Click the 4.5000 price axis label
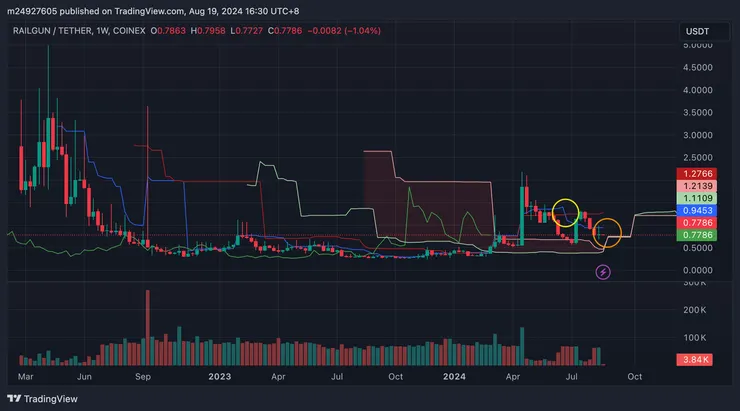This screenshot has height=411, width=740. pyautogui.click(x=698, y=67)
